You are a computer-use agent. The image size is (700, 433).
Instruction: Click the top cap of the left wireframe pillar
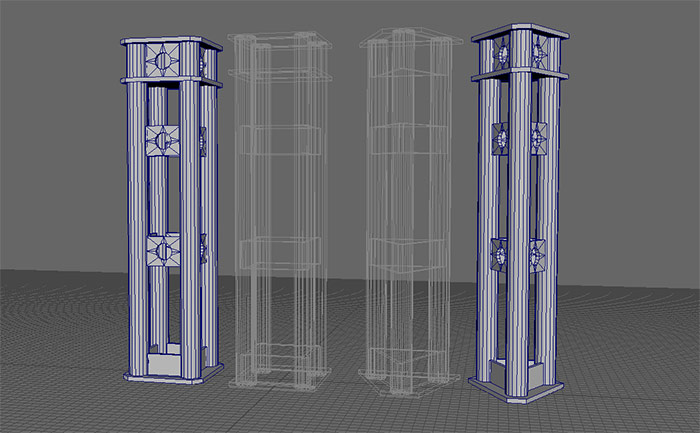point(278,40)
